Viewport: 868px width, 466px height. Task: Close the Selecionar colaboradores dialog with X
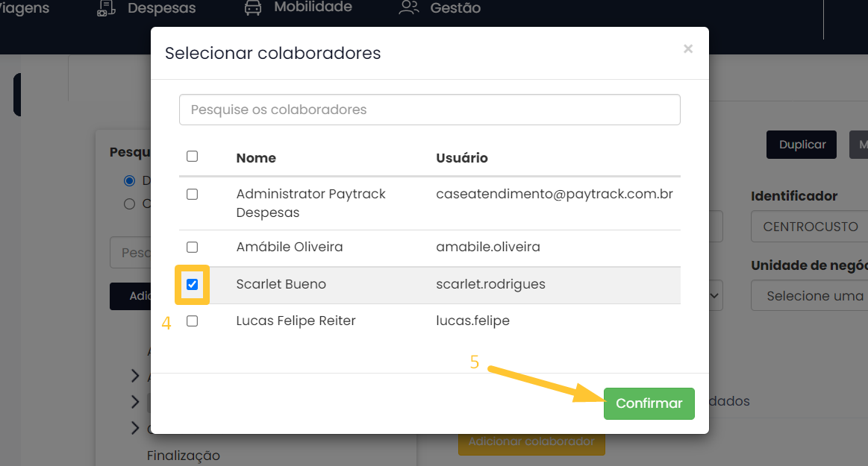coord(687,49)
